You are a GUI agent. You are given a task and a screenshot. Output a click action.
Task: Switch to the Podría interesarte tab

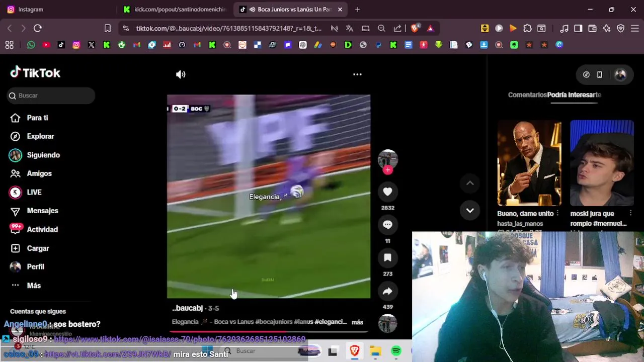(x=574, y=95)
